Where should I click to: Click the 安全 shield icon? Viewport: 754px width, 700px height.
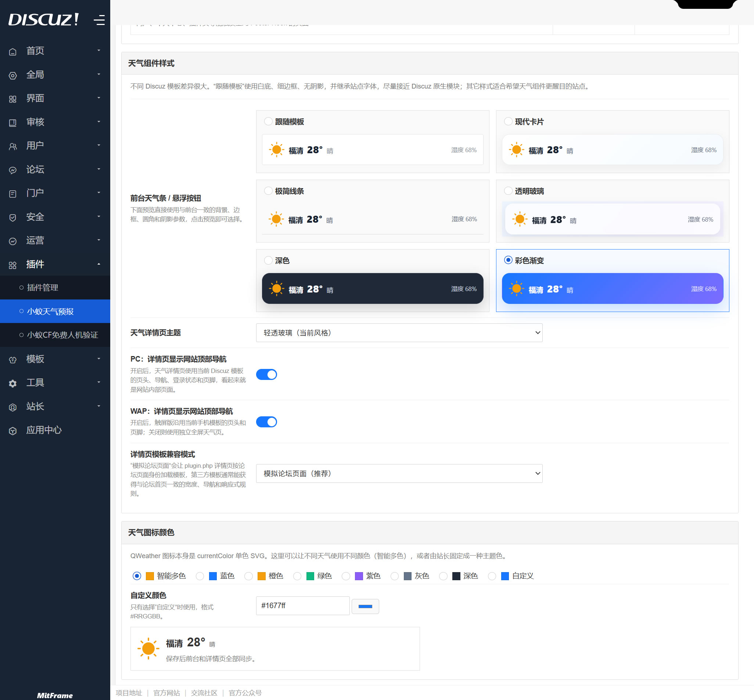12,218
